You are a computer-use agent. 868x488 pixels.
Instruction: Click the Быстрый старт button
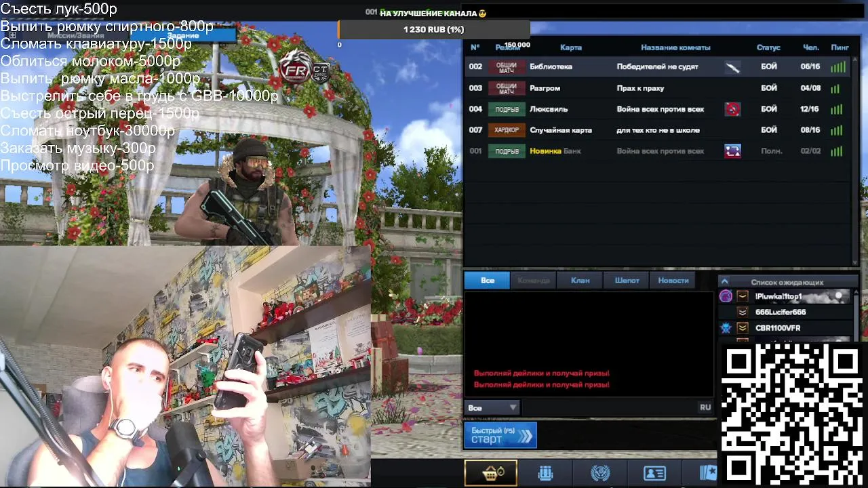click(x=500, y=435)
